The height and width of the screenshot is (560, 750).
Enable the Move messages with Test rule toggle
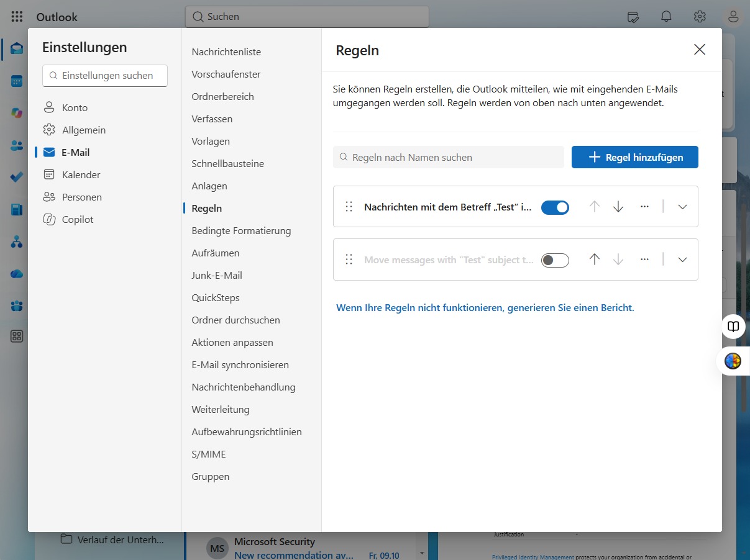pos(555,260)
